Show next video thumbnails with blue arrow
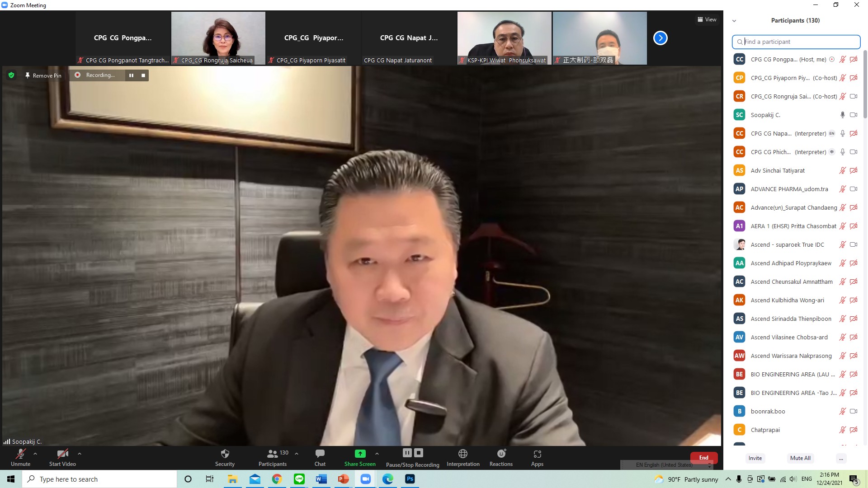Image resolution: width=868 pixels, height=488 pixels. (660, 38)
